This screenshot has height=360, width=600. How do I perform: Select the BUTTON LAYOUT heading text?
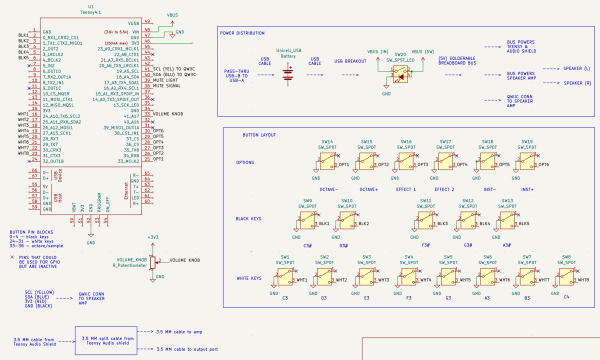click(259, 135)
